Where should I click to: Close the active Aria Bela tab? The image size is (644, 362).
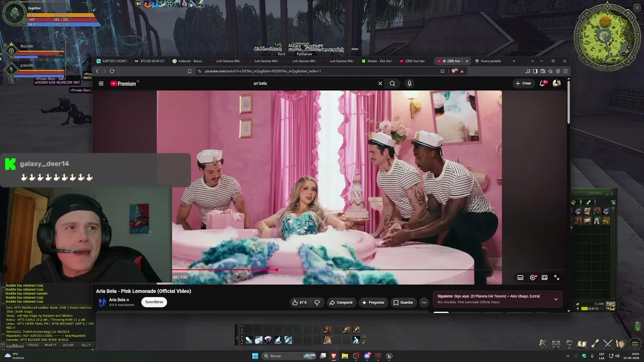466,61
